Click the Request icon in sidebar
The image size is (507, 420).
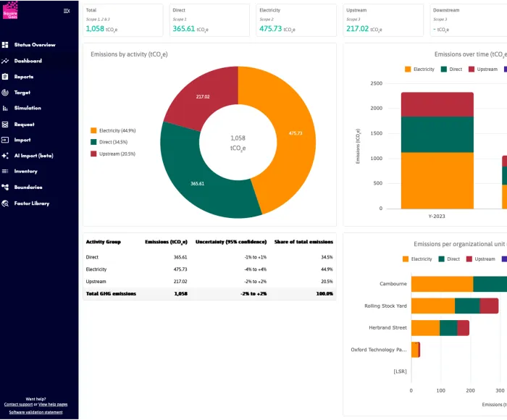tap(5, 125)
